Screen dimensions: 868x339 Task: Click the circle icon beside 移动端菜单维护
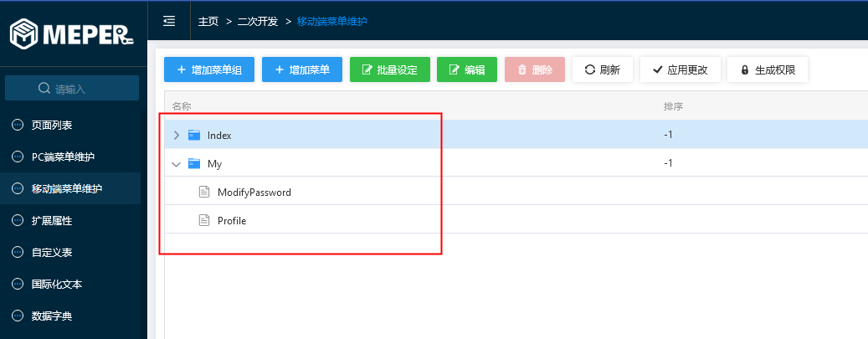[18, 188]
